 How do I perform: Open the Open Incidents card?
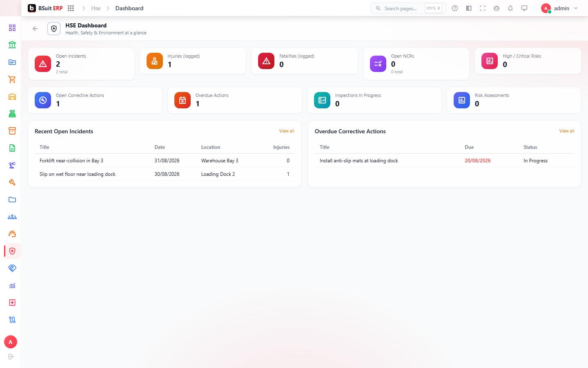click(x=81, y=64)
